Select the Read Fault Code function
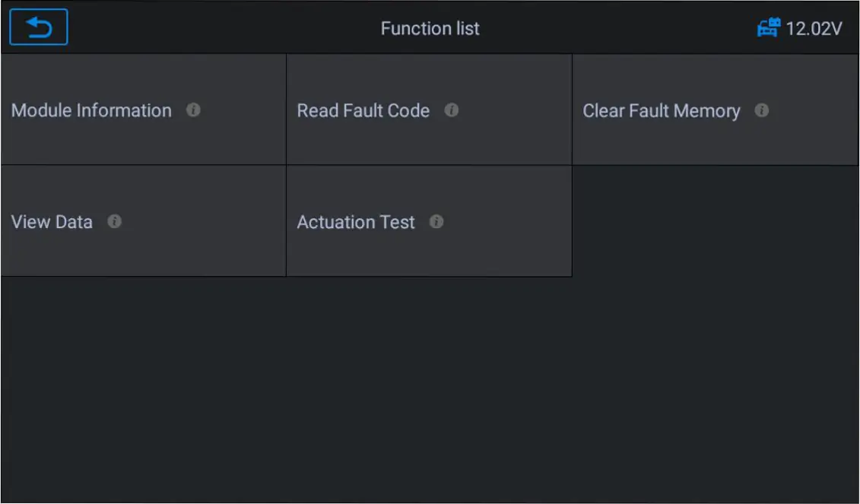Screen dimensions: 860x504 (430, 109)
